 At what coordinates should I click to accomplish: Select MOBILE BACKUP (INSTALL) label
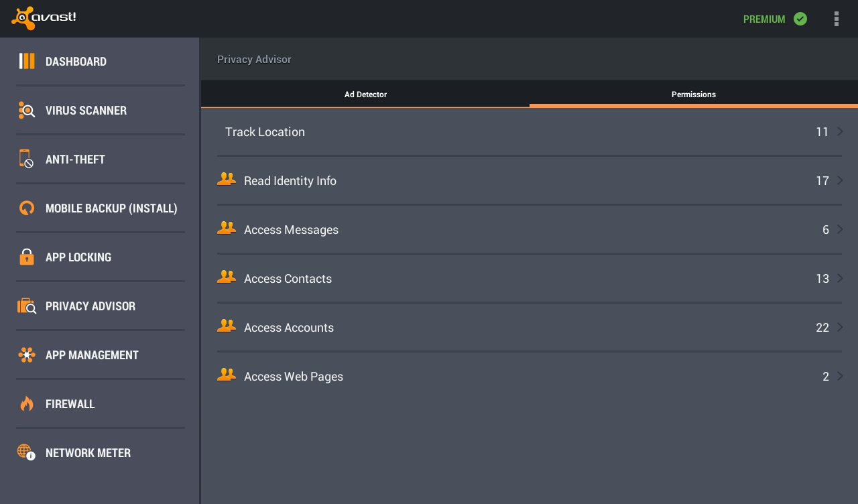(x=111, y=208)
